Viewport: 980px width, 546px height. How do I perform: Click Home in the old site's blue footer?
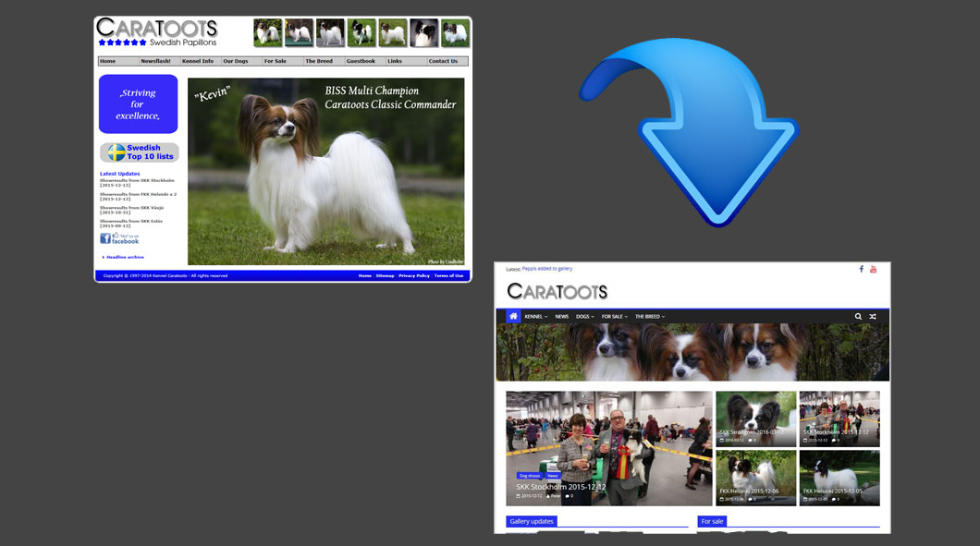click(x=365, y=275)
